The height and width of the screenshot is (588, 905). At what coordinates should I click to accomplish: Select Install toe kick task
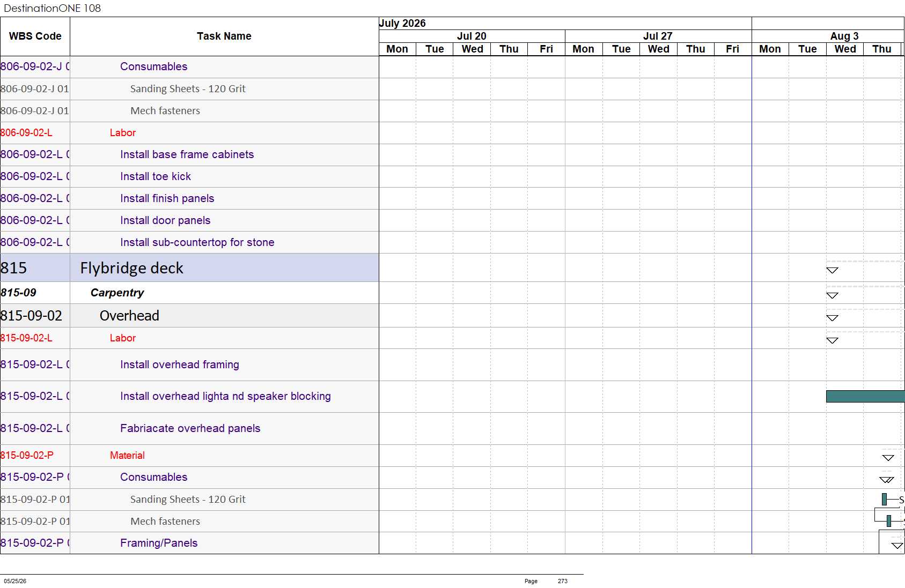189,177
